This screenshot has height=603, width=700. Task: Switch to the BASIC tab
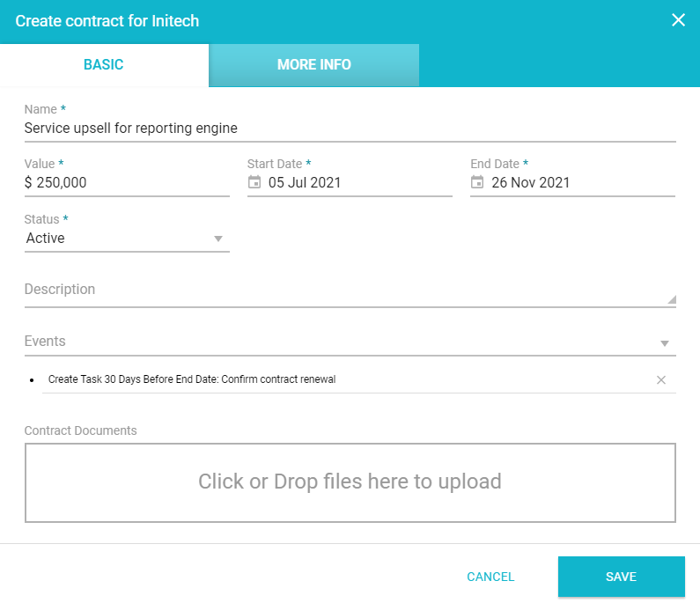[104, 65]
